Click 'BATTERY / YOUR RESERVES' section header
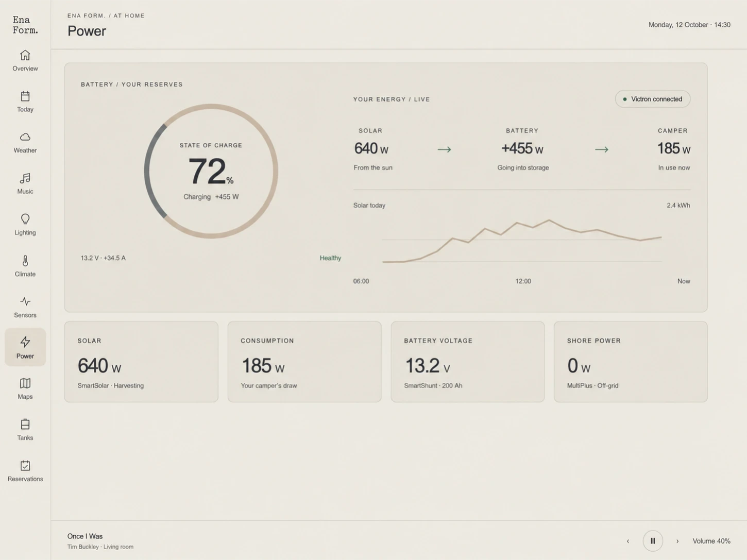747x560 pixels. click(x=132, y=84)
